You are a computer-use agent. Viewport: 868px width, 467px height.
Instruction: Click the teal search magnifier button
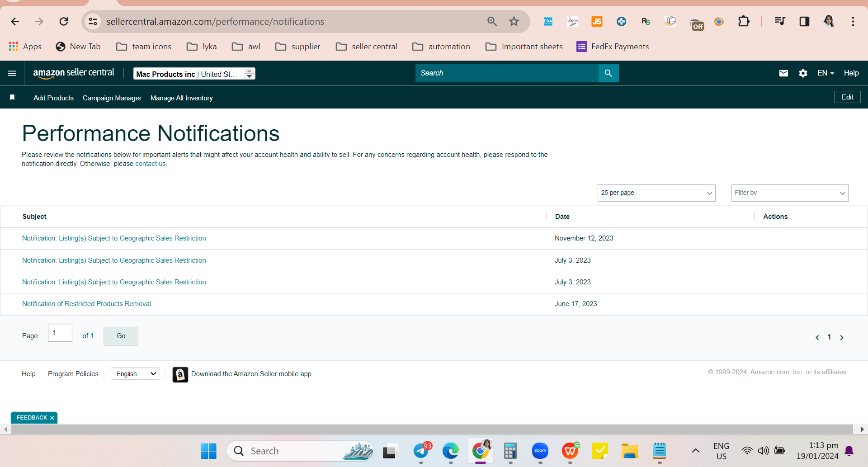(609, 73)
